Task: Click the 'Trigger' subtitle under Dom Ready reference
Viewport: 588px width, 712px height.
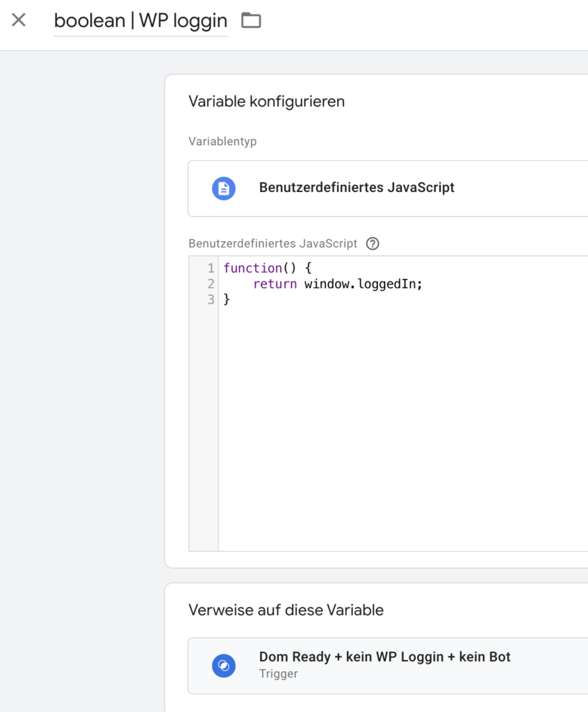Action: coord(278,674)
